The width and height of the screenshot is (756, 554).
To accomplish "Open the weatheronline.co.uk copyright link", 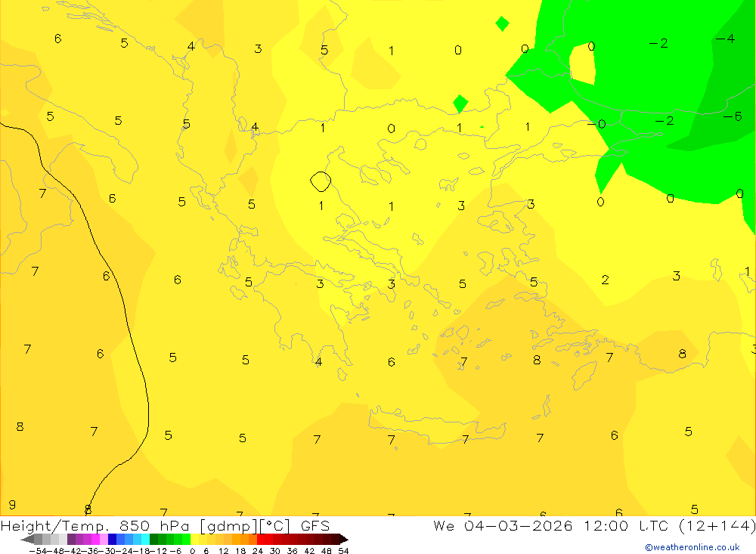I will [x=692, y=547].
